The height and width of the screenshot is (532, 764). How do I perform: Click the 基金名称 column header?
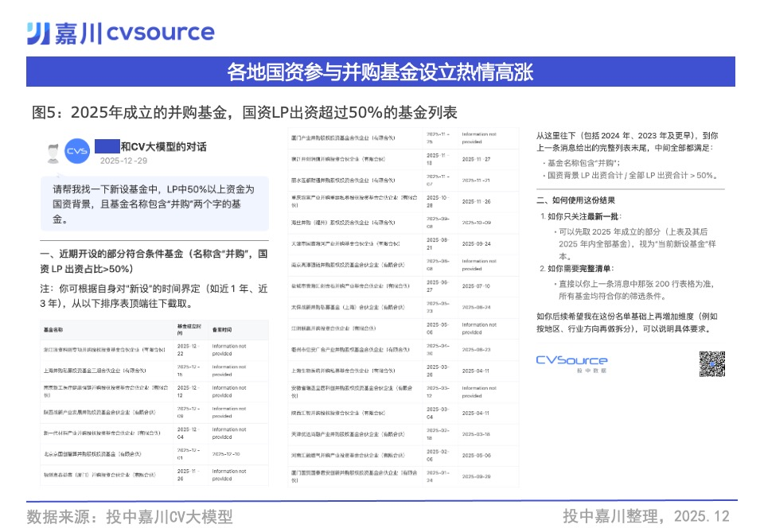54,328
